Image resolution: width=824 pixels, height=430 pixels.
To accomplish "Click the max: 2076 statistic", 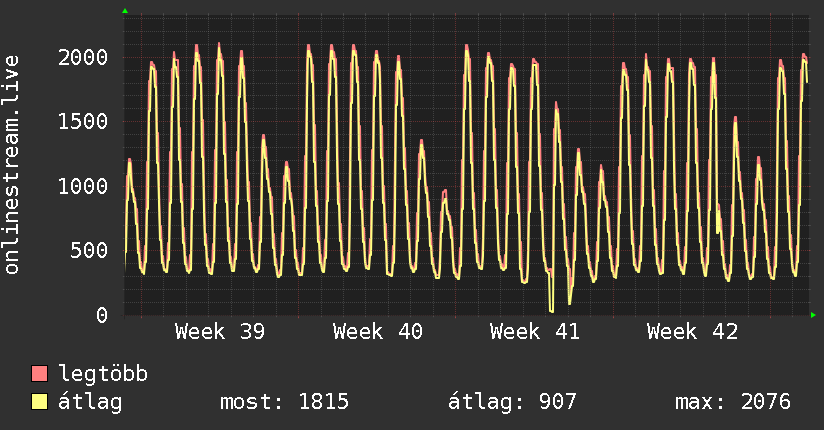I will coord(733,402).
